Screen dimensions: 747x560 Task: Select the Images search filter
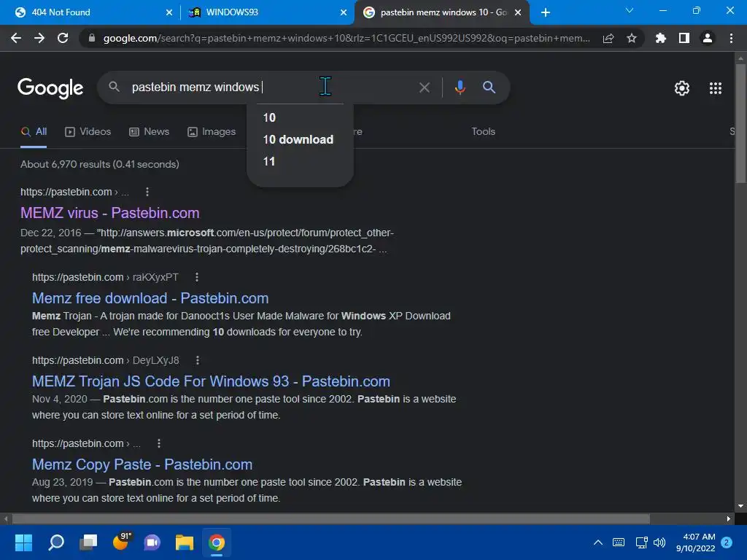tap(212, 132)
